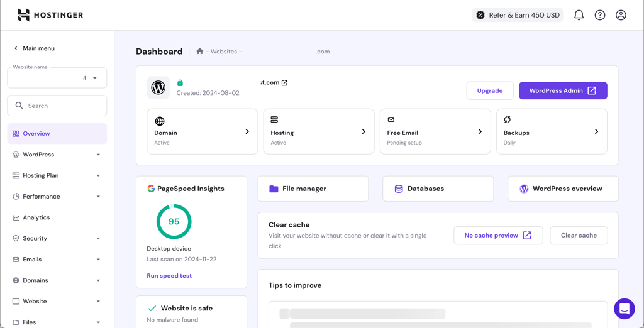This screenshot has height=328, width=644.
Task: Click the PageSpeed score 95 gauge
Action: pyautogui.click(x=174, y=222)
